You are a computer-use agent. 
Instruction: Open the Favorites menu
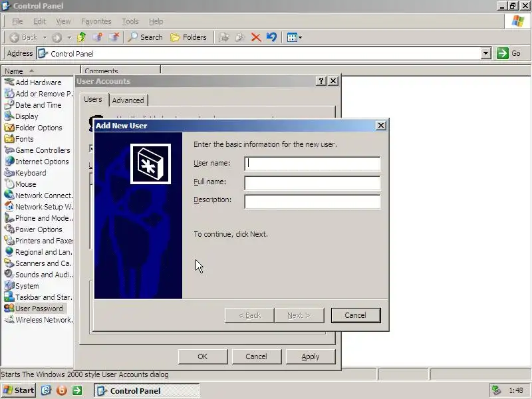96,21
